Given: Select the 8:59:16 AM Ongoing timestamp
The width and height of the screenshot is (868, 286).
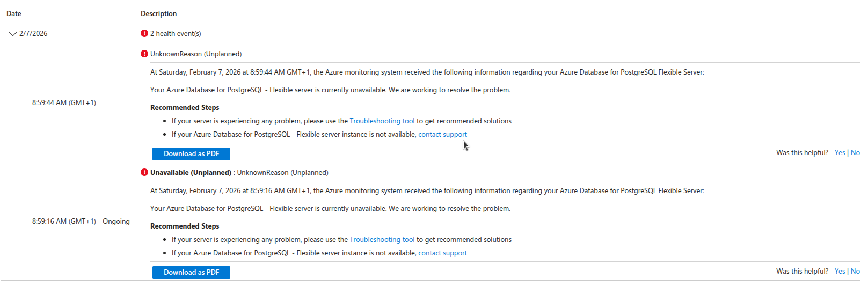Looking at the screenshot, I should pyautogui.click(x=81, y=222).
